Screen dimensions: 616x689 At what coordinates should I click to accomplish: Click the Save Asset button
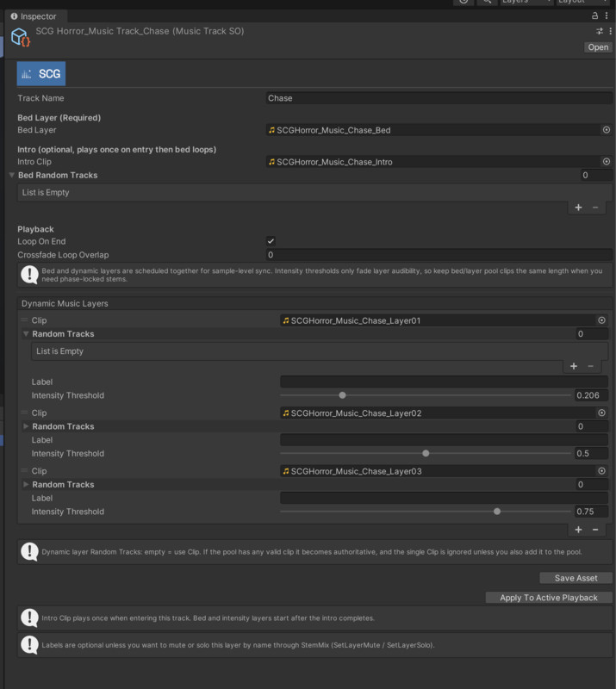coord(576,578)
